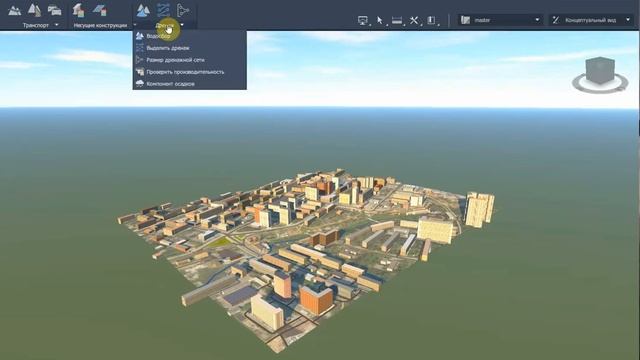Collapse the Дренаж group dropdown arrow
Screen dimensions: 640x360
182,25
